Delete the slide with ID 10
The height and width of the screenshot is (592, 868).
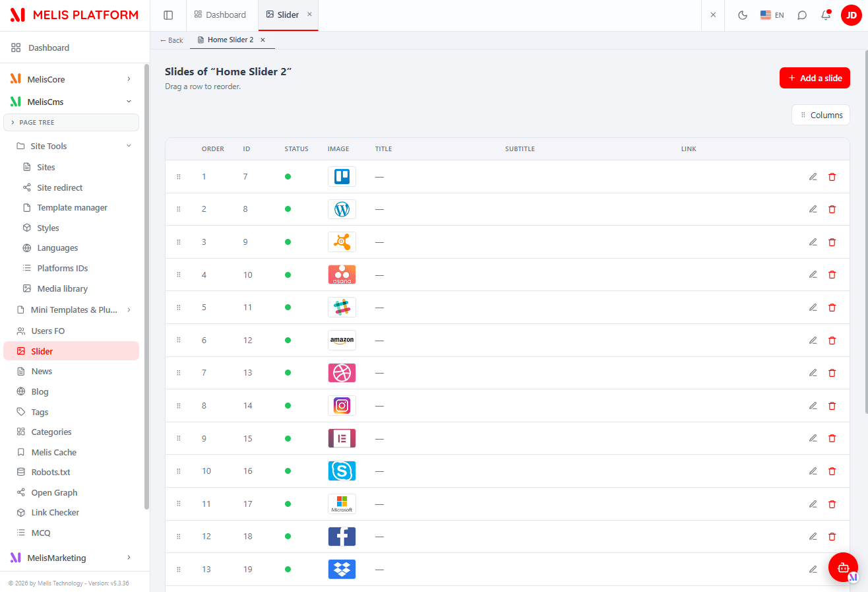coord(832,275)
